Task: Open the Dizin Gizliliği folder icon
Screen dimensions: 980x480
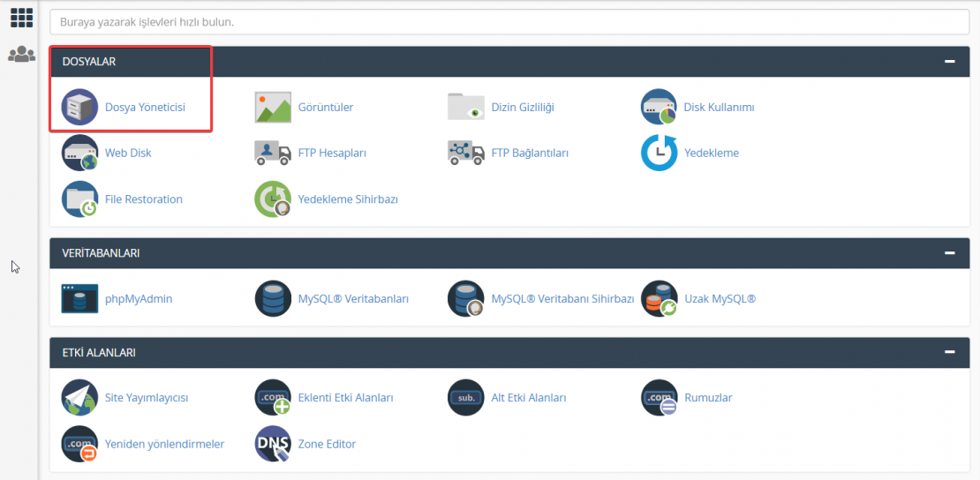Action: [466, 107]
